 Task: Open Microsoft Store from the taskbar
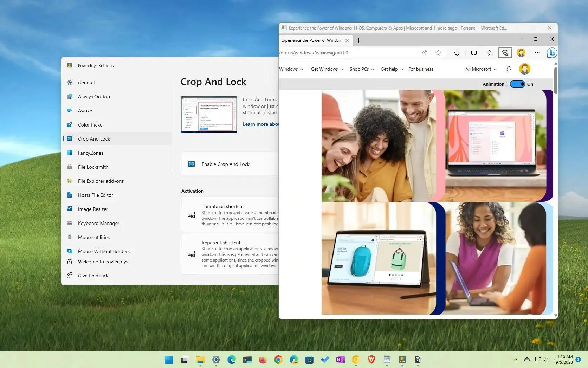pos(309,360)
